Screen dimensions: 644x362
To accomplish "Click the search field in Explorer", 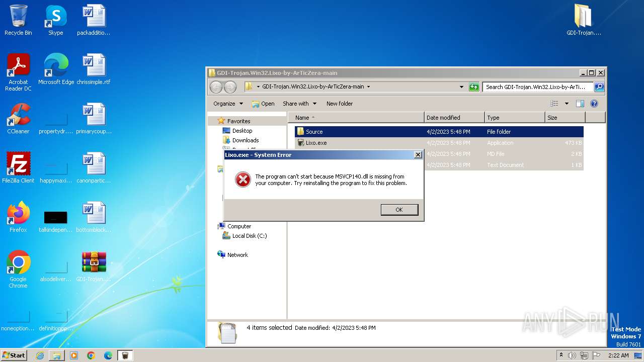I will click(x=538, y=86).
